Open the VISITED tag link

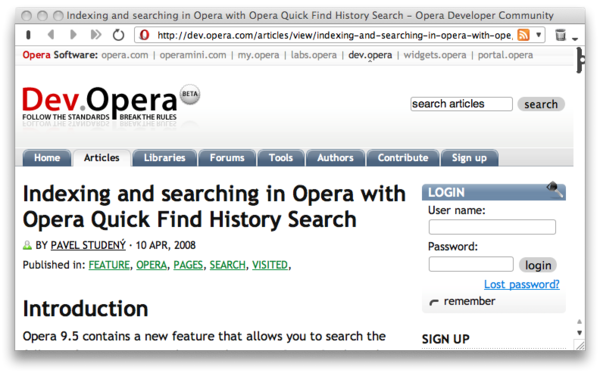point(270,265)
